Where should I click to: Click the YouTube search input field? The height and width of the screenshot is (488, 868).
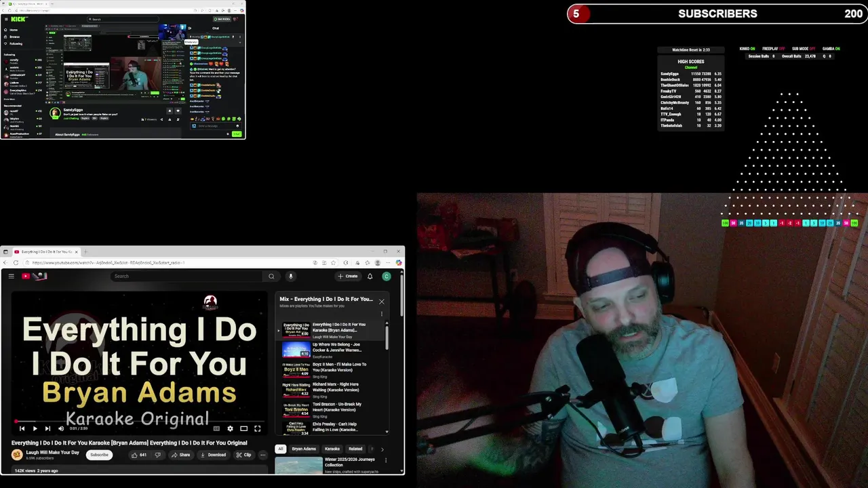tap(188, 276)
